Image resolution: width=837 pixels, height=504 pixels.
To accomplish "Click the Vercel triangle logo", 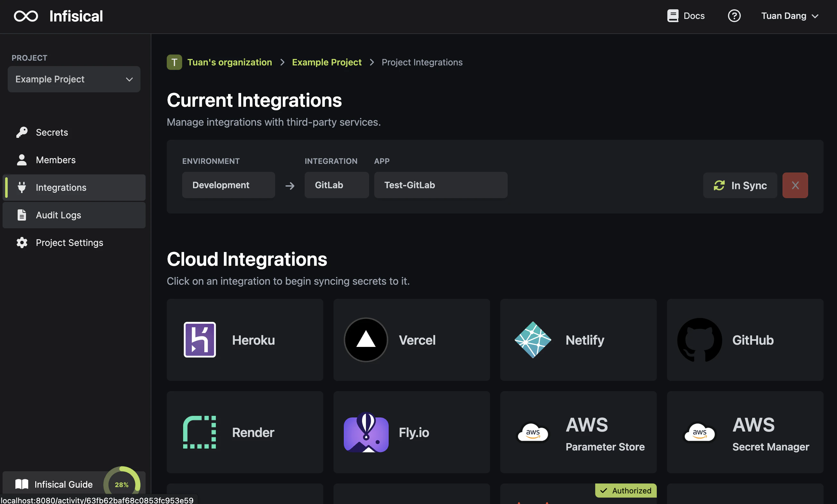I will click(x=366, y=339).
